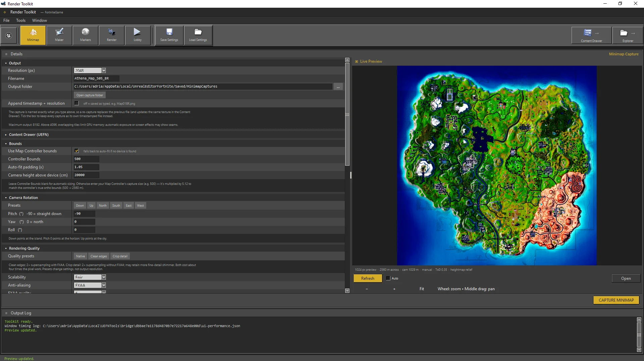This screenshot has height=361, width=644.
Task: Collapse the Bounds section
Action: coord(6,144)
